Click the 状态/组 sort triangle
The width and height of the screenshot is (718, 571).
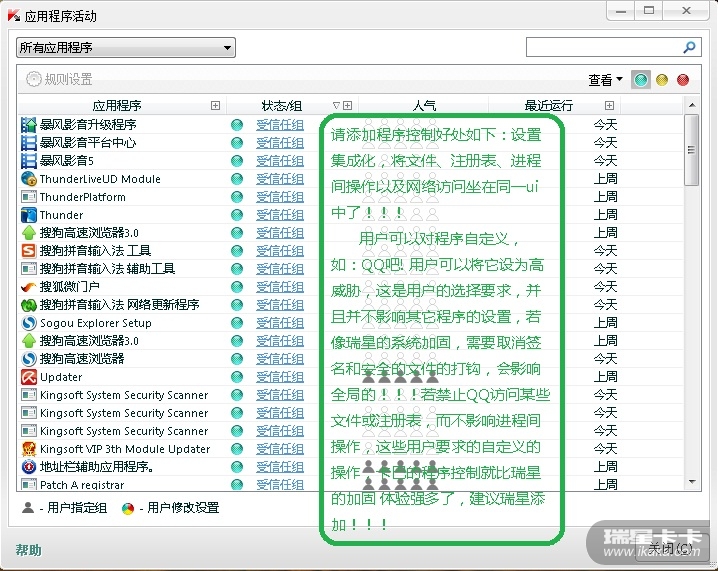point(336,106)
